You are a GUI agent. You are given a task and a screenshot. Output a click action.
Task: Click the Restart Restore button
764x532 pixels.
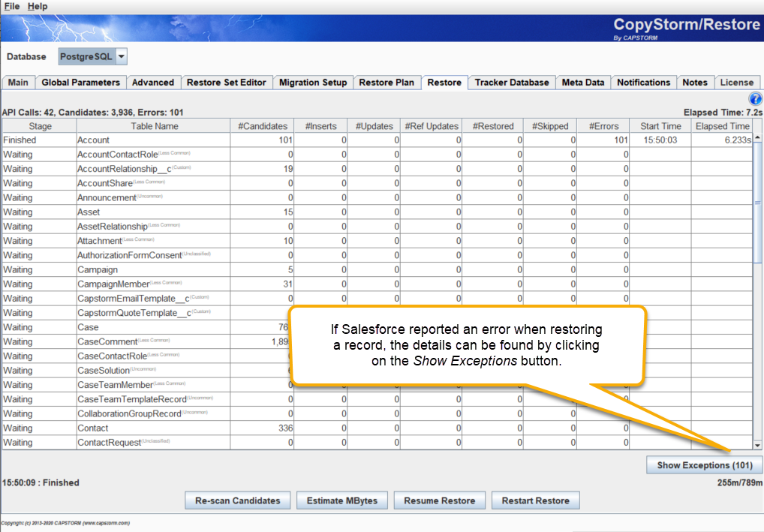[535, 500]
